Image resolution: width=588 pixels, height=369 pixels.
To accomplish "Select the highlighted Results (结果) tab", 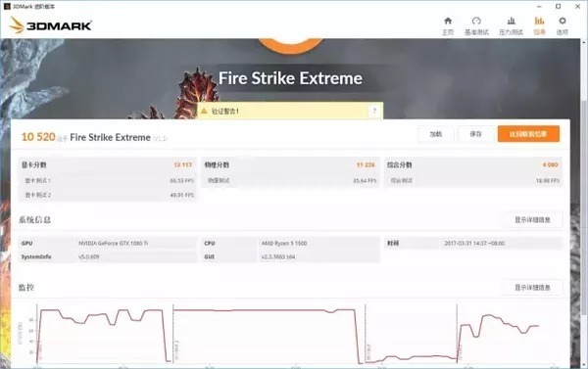I will [539, 25].
